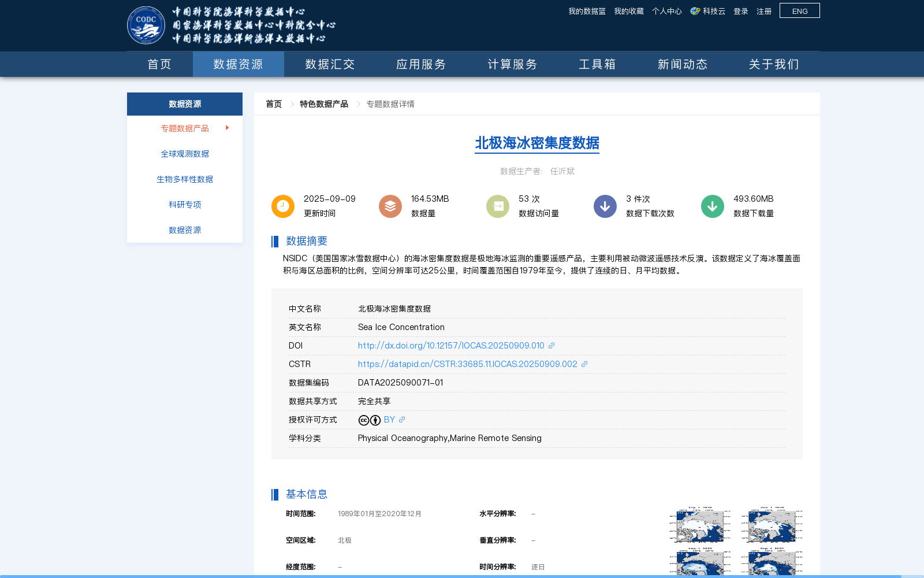This screenshot has height=578, width=924.
Task: Click the Creative Commons CC icon
Action: click(364, 420)
